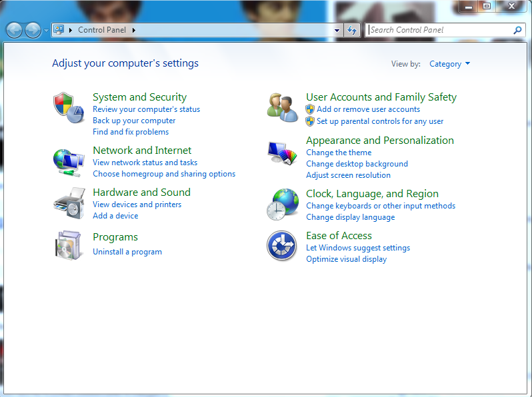
Task: Open the recent pages dropdown near navigation arrows
Action: [x=46, y=30]
